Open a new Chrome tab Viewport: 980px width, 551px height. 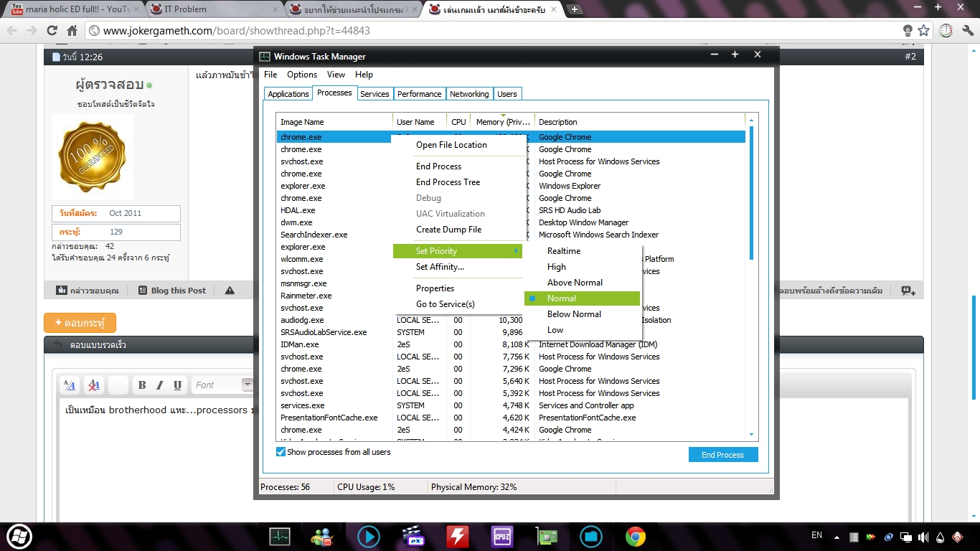click(x=575, y=9)
